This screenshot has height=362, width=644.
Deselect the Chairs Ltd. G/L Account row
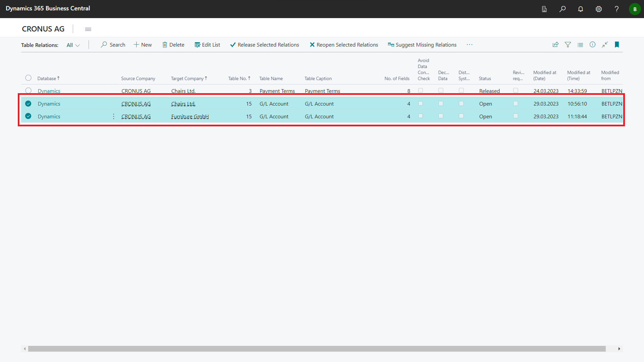click(x=28, y=104)
